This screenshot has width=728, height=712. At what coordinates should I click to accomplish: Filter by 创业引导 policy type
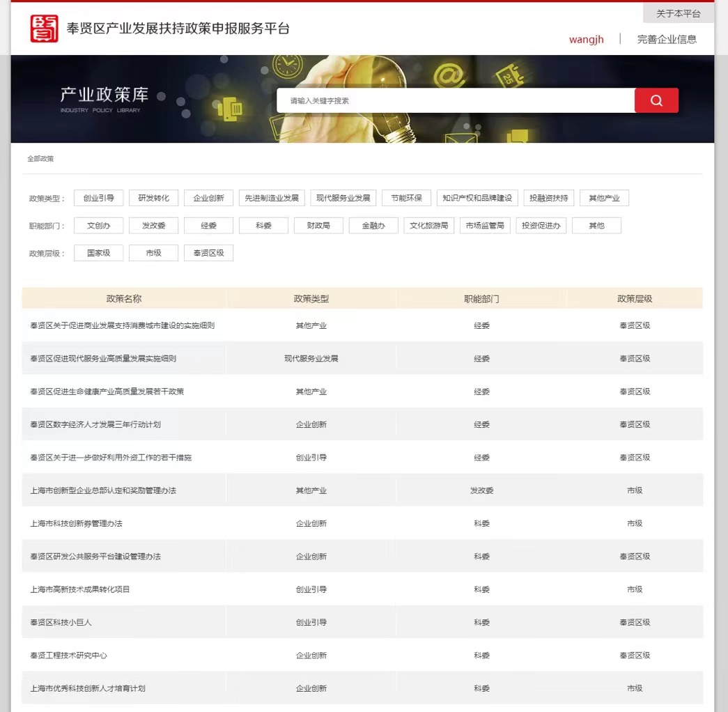(x=98, y=198)
